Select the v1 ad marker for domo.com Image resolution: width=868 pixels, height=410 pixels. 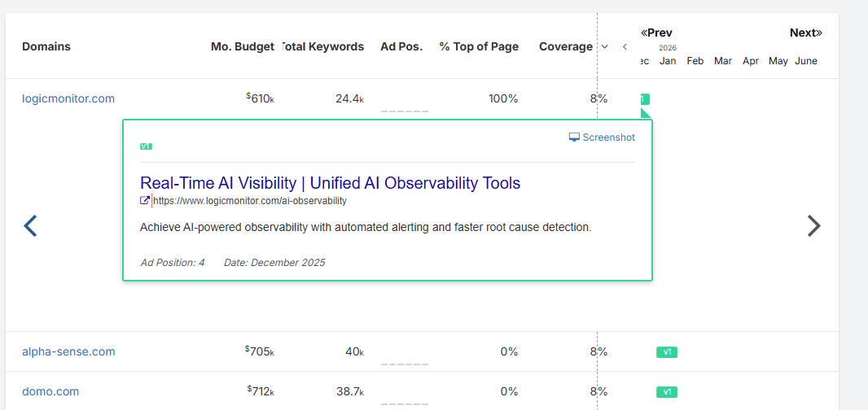[667, 392]
